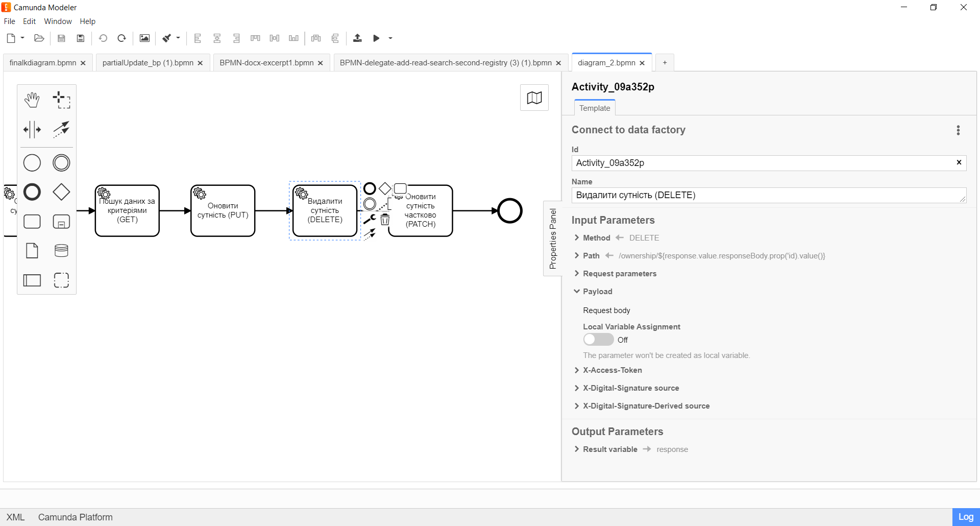Image resolution: width=980 pixels, height=526 pixels.
Task: Open the Help menu
Action: click(x=87, y=21)
